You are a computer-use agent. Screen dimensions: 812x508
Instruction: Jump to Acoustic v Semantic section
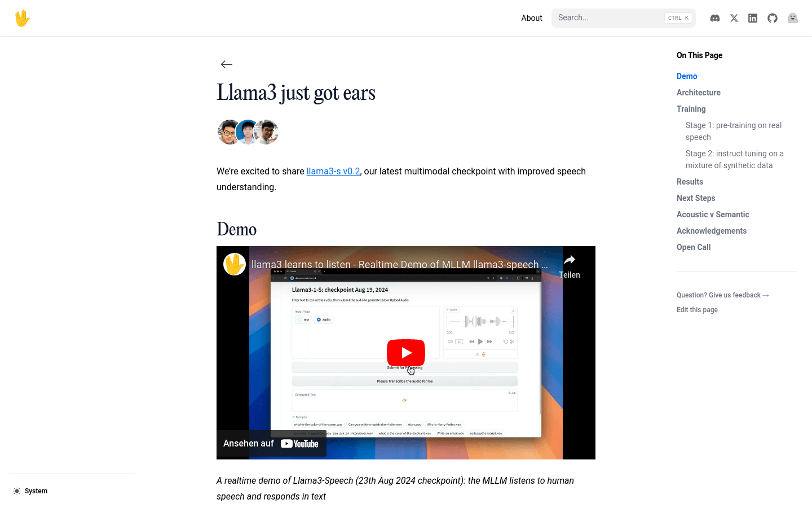713,214
